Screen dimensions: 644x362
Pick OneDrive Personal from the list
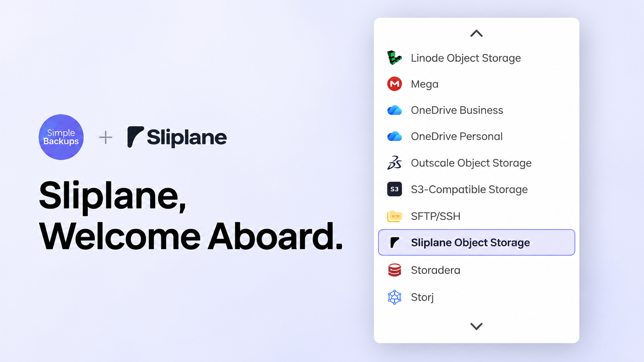[476, 136]
